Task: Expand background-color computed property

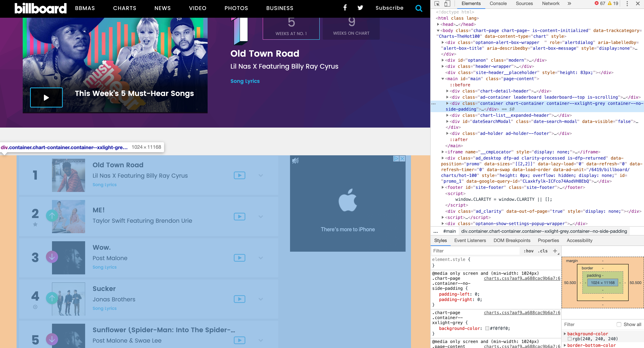Action: (565, 334)
